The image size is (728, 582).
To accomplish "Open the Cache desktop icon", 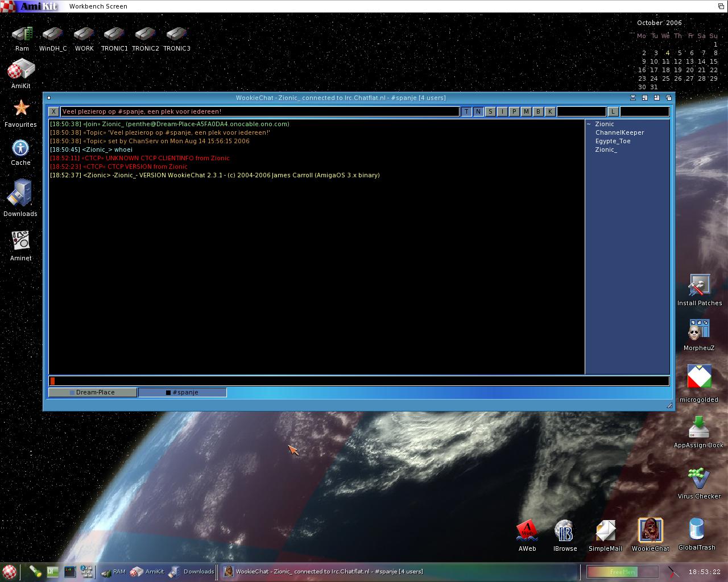I will click(x=20, y=152).
